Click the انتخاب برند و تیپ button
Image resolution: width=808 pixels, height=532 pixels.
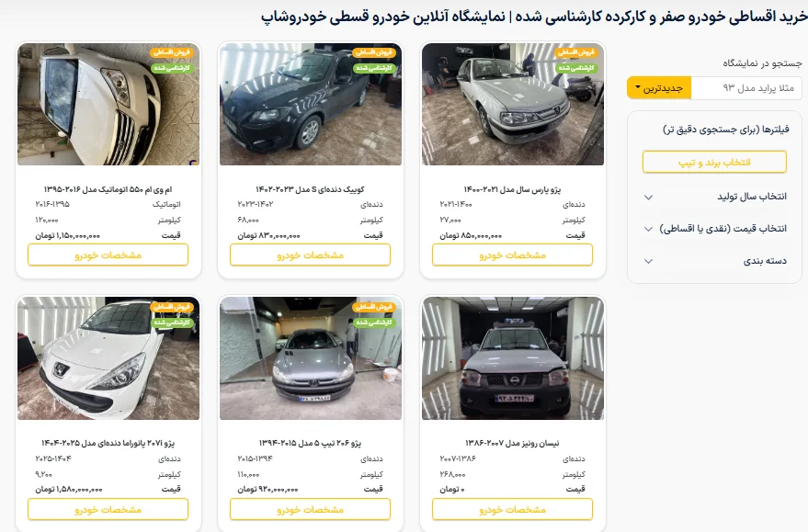pyautogui.click(x=714, y=163)
